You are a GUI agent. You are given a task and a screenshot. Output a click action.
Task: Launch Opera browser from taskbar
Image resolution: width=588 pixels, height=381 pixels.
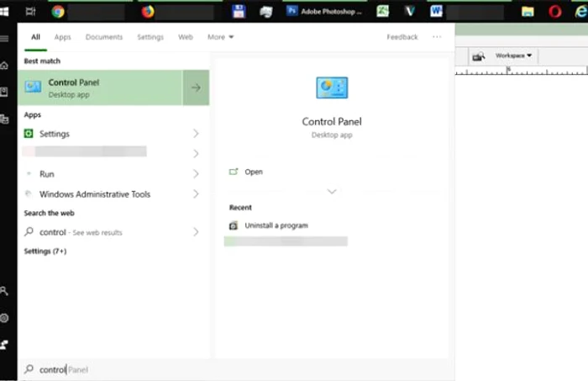tap(555, 12)
